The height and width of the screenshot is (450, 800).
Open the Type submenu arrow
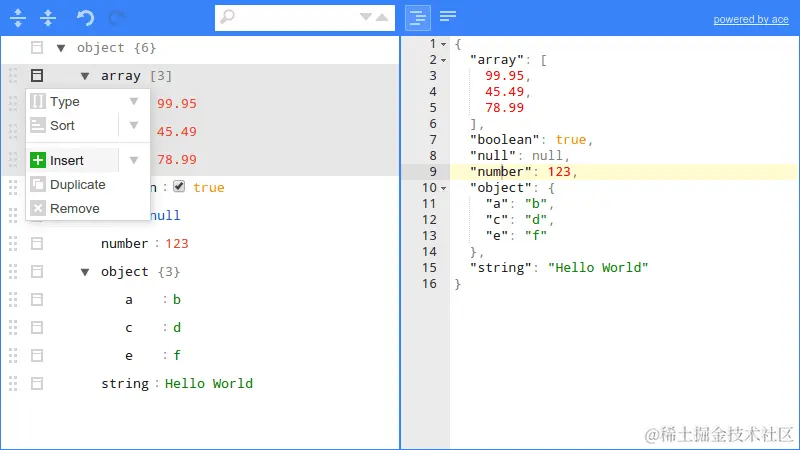coord(134,101)
